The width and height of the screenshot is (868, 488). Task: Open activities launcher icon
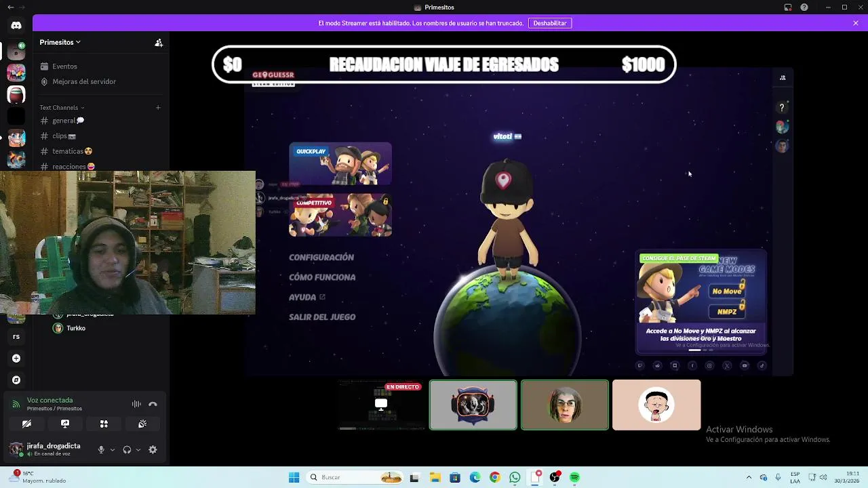point(104,424)
